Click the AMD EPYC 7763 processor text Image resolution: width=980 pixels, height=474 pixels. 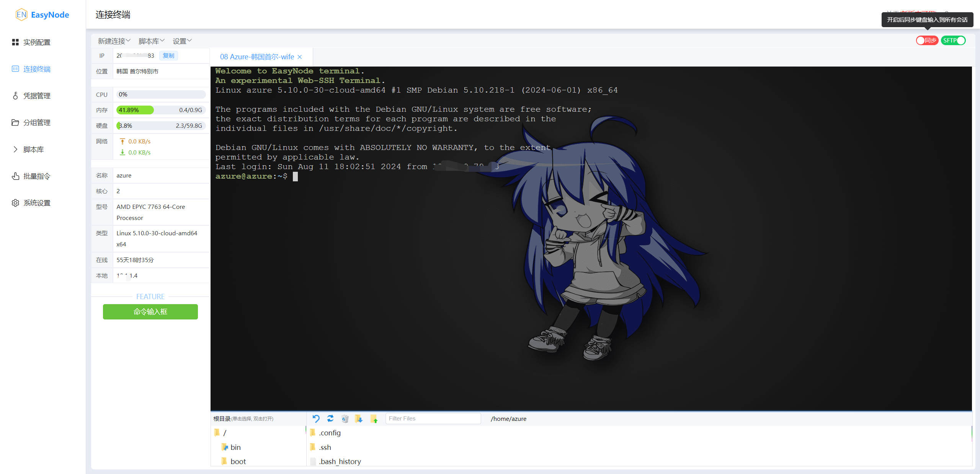coord(151,212)
